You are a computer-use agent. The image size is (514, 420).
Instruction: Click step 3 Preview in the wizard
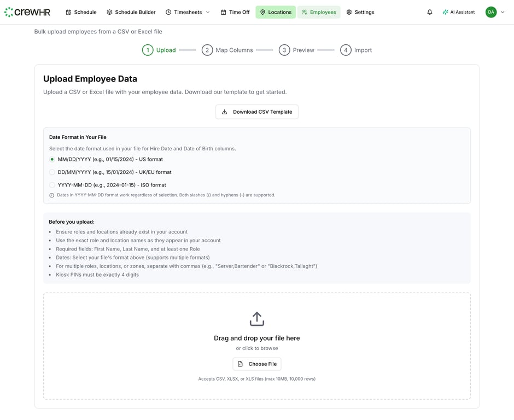click(296, 50)
